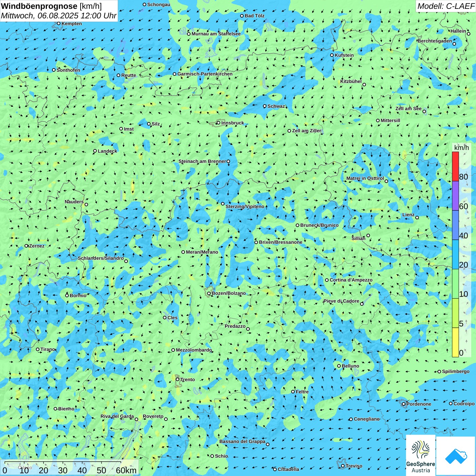Click the Berchtesgaden label
Image resolution: width=476 pixels, height=476 pixels.
tap(435, 41)
